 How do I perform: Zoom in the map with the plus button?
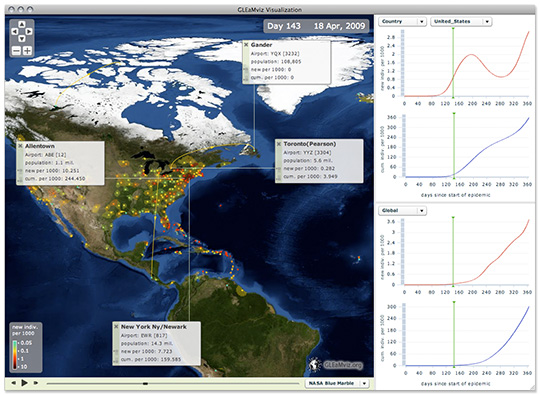[x=27, y=51]
